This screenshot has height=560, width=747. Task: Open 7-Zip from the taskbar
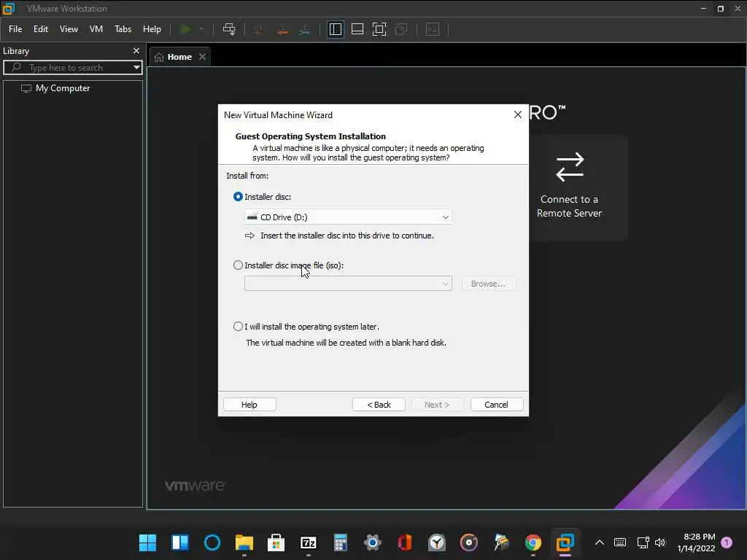tap(309, 542)
